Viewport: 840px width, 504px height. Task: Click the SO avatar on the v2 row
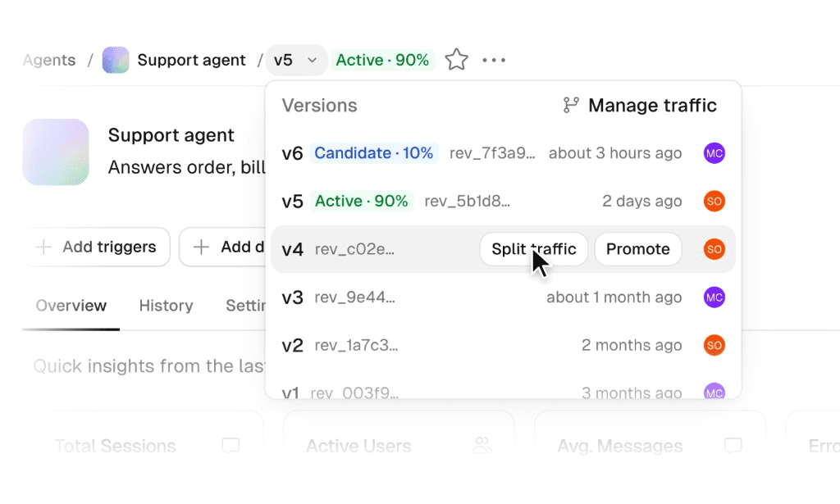(714, 345)
